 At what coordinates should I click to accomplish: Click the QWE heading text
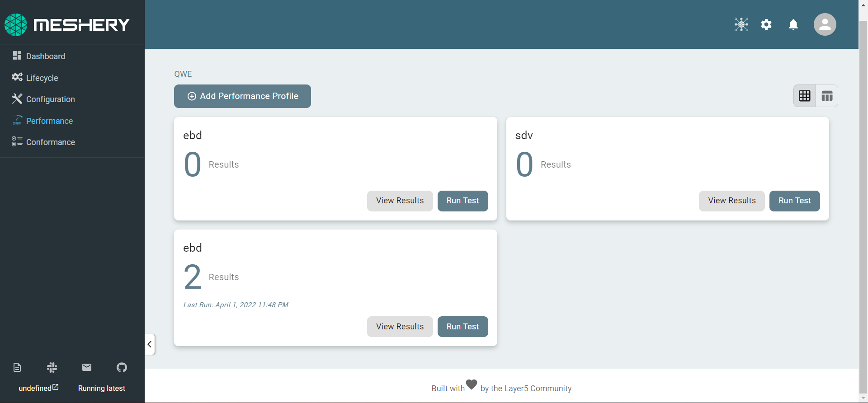(x=183, y=74)
